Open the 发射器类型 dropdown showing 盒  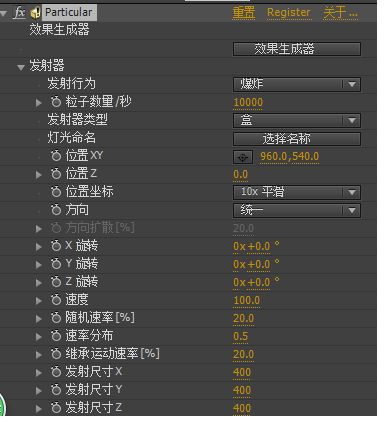[x=297, y=120]
